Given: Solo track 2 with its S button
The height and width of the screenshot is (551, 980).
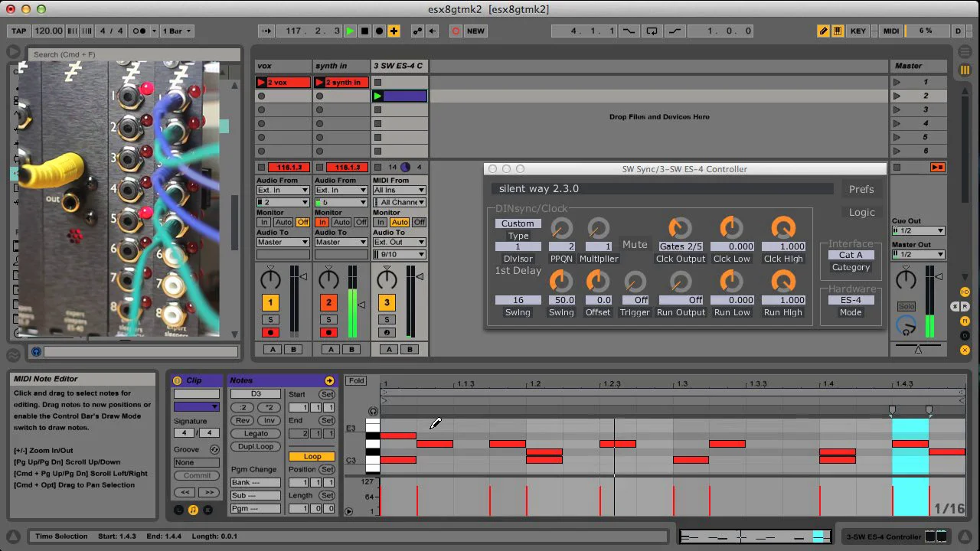Looking at the screenshot, I should click(328, 320).
